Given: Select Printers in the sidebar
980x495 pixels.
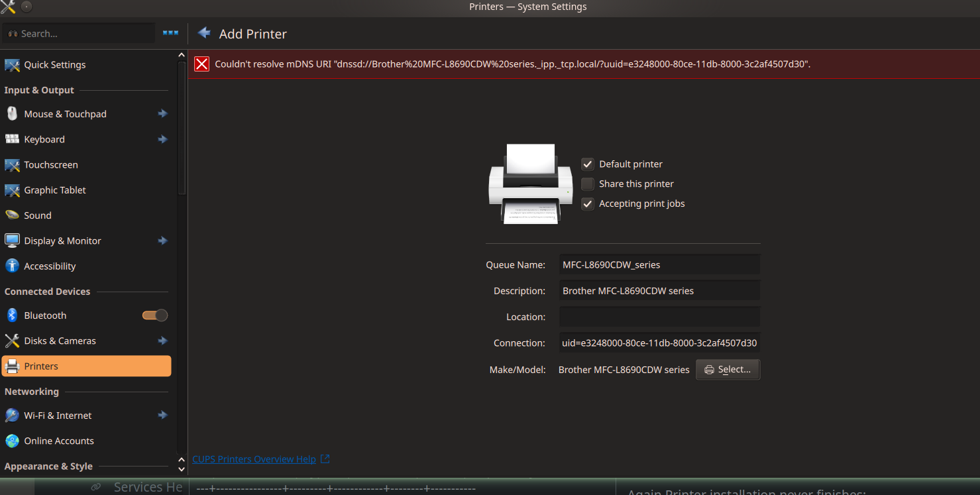Looking at the screenshot, I should [x=86, y=366].
